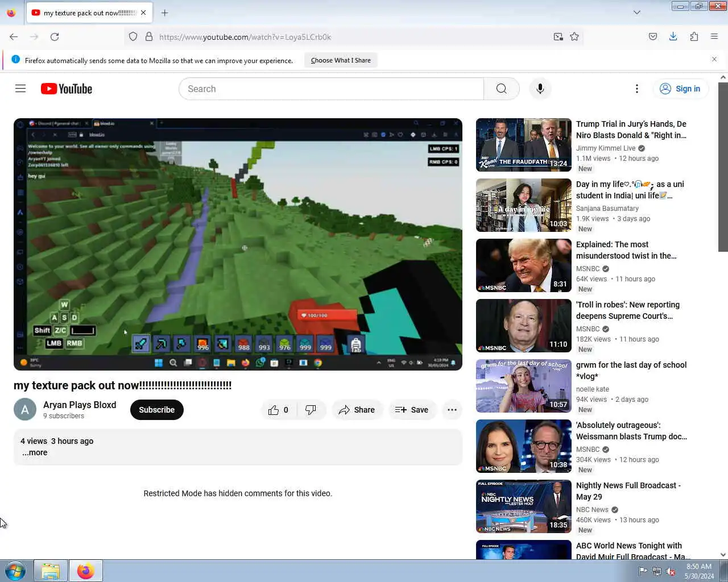Image resolution: width=728 pixels, height=582 pixels.
Task: Click the Sign in button
Action: tap(680, 89)
